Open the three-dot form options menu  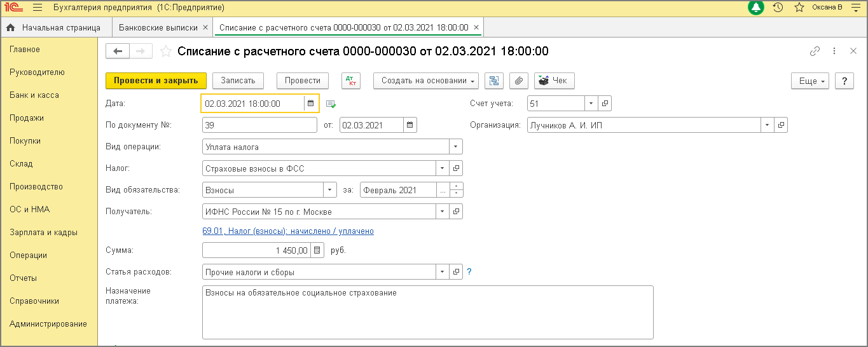coord(834,51)
